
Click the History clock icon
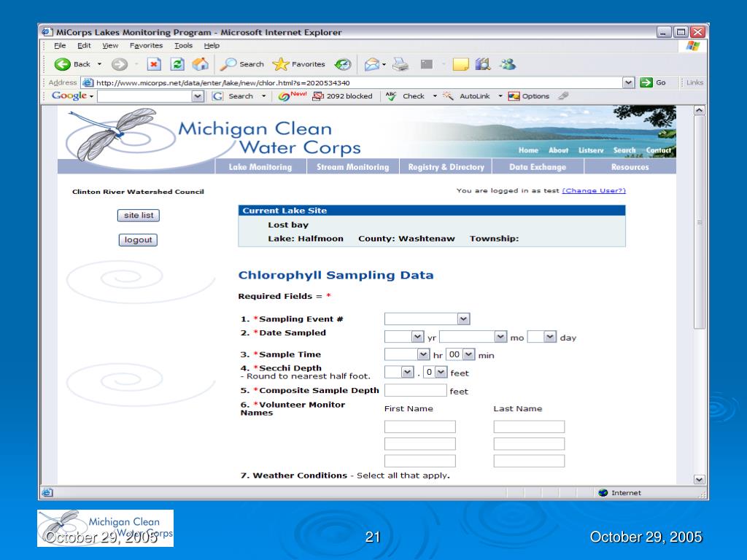pyautogui.click(x=343, y=64)
